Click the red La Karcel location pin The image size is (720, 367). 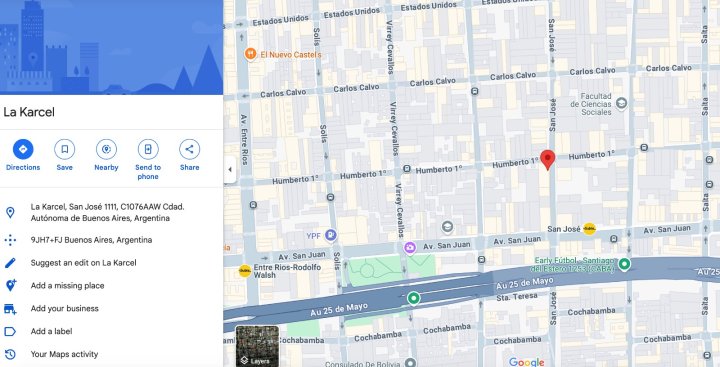tap(547, 160)
